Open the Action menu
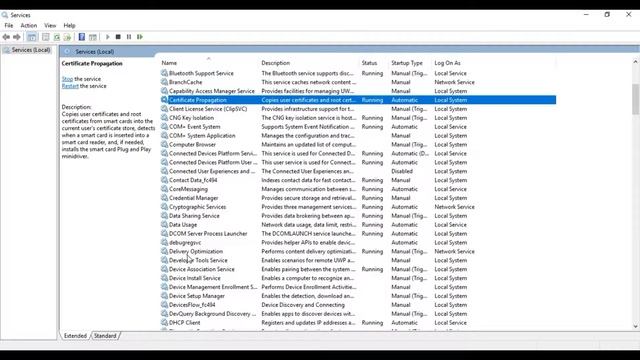The width and height of the screenshot is (640, 360). [x=29, y=25]
